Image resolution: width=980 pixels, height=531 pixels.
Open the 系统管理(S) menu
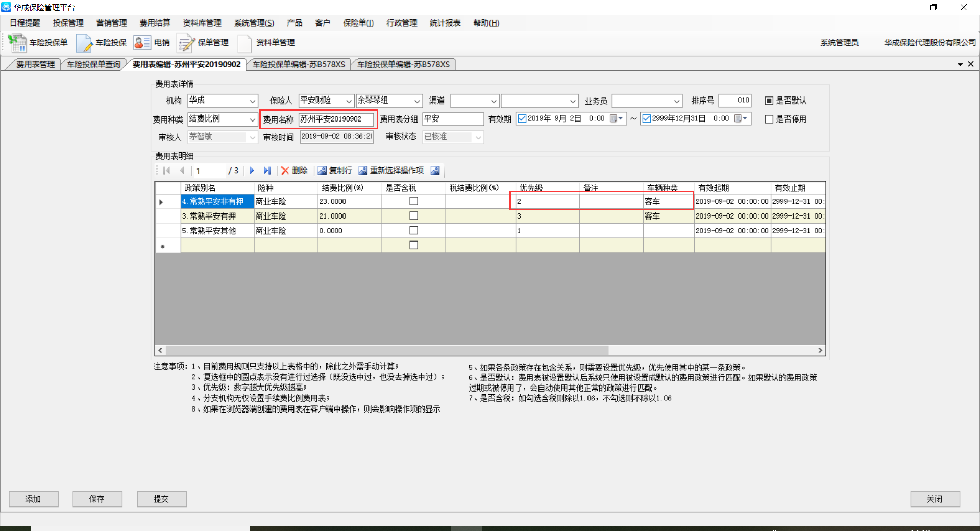pos(254,23)
